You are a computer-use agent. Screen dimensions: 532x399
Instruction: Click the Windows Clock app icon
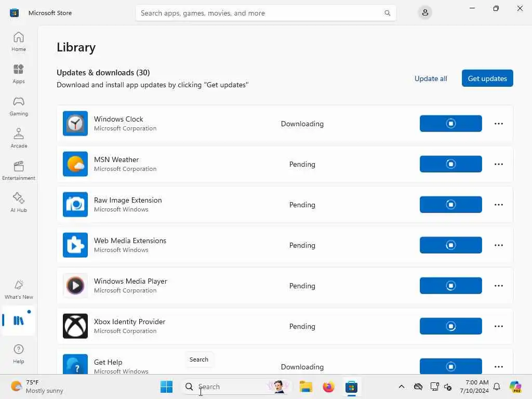(x=75, y=124)
